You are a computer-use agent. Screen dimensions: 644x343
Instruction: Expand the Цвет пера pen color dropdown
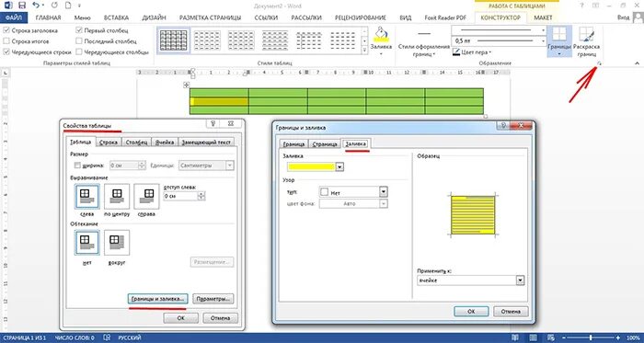pyautogui.click(x=472, y=52)
